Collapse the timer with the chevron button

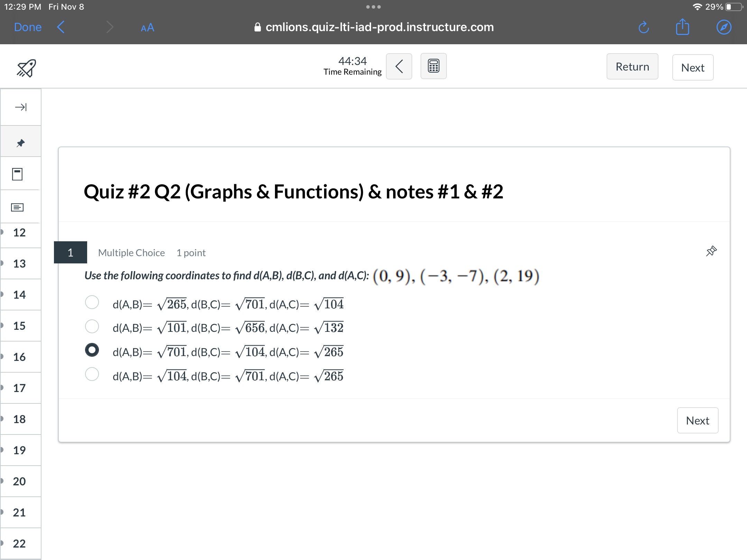click(399, 66)
